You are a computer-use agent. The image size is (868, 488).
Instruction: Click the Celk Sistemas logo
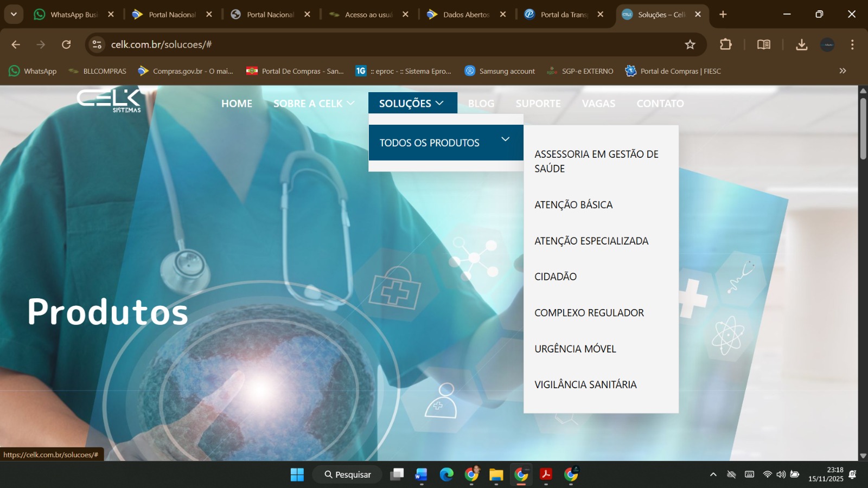tap(109, 100)
